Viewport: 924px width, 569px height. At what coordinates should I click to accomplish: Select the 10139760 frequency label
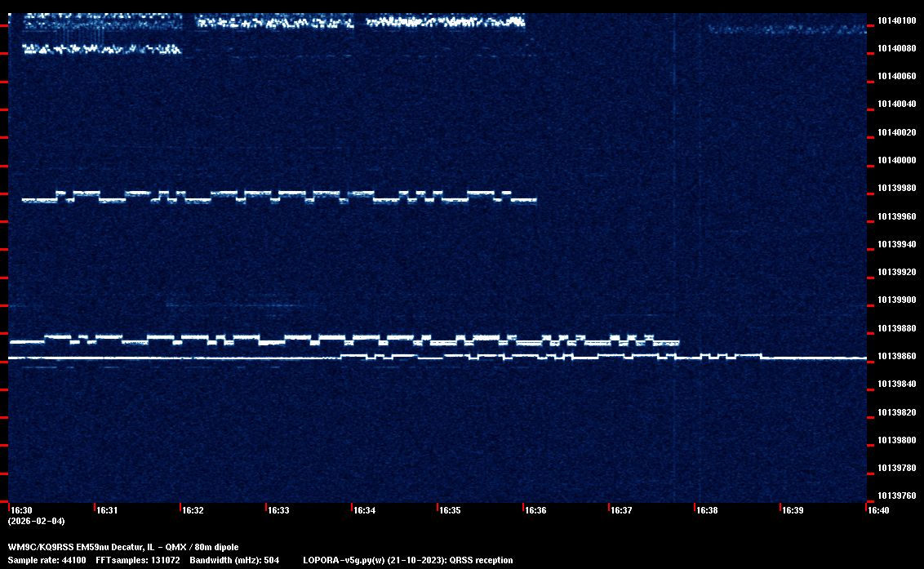point(896,496)
